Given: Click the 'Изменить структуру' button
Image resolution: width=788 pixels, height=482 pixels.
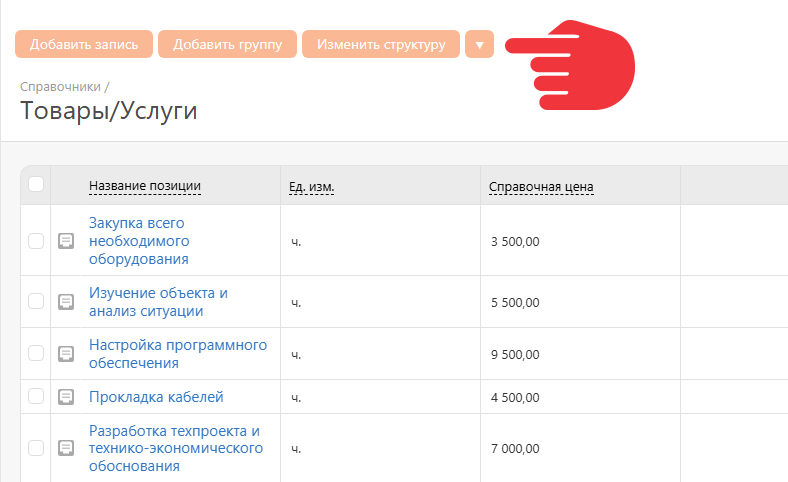Looking at the screenshot, I should click(x=381, y=44).
